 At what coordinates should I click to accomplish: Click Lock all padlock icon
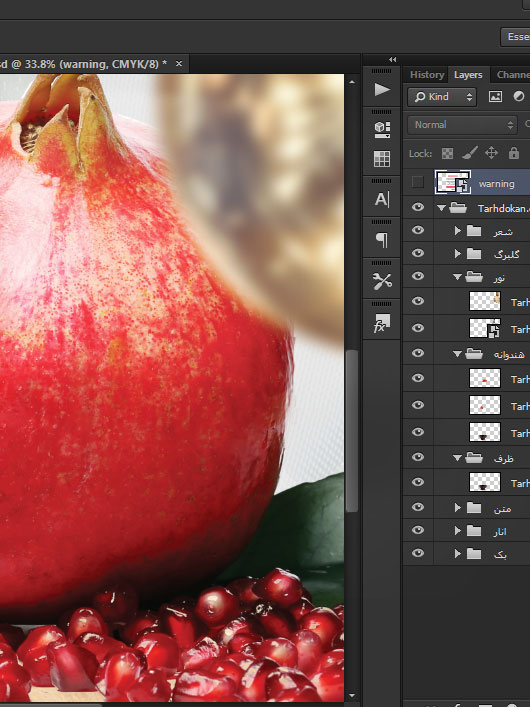[514, 153]
